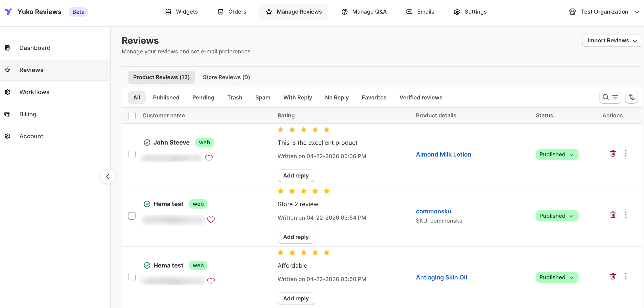Click the sort order arrows button
This screenshot has width=644, height=308.
(632, 97)
